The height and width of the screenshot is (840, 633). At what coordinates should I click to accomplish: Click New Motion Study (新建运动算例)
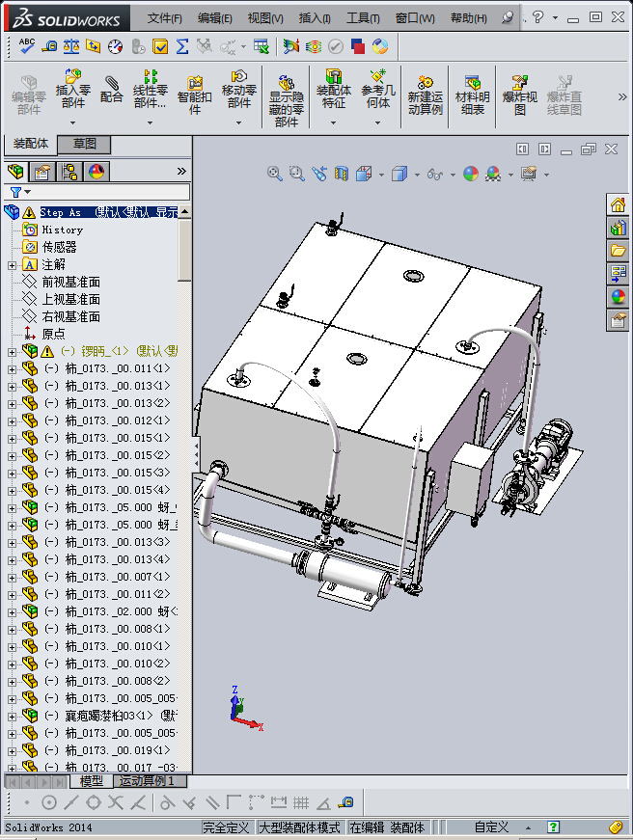pos(425,95)
